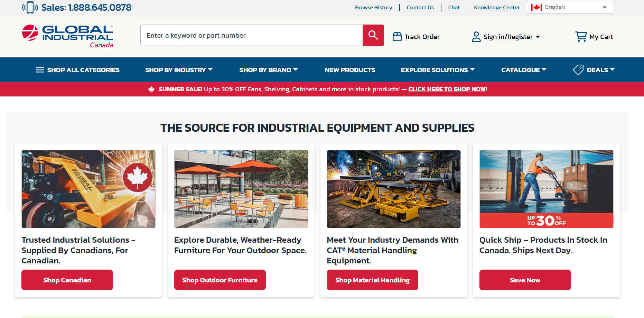Expand the Catalogue menu
Viewport: 644px width, 318px height.
coord(524,70)
